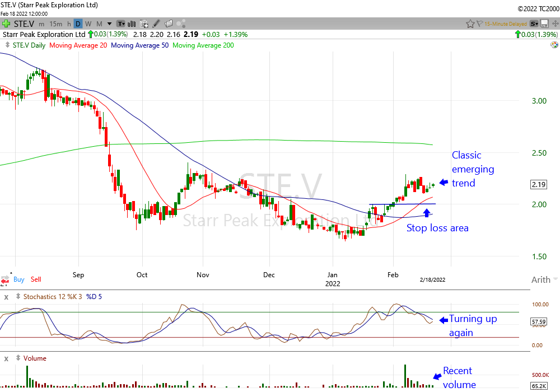Click the move pane crosshair arrows icon
Screen dimensions: 560x392
[x=556, y=24]
